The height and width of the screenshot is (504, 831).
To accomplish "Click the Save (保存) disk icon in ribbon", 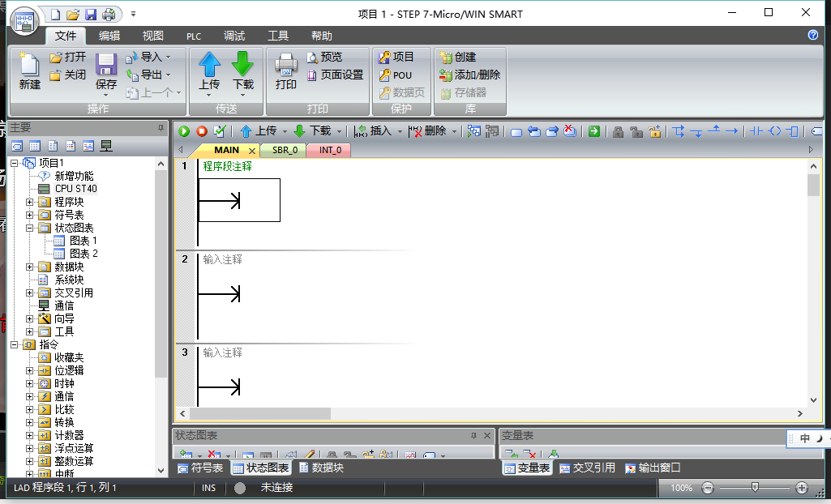I will click(x=106, y=65).
